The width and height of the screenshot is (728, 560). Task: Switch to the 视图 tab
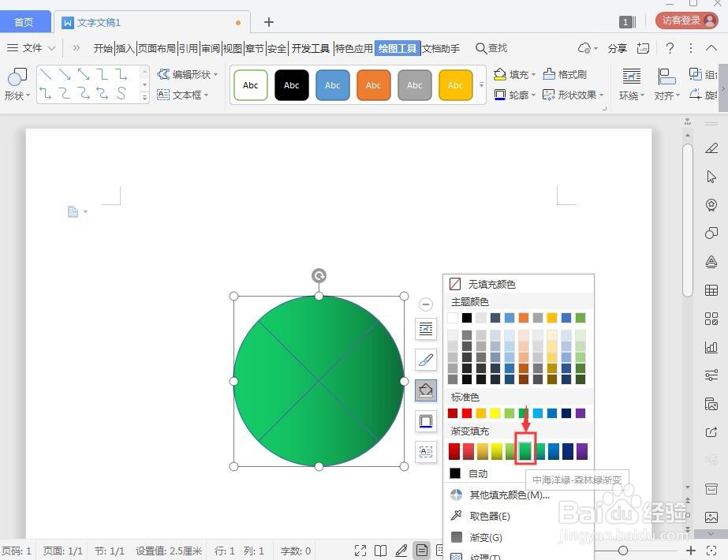(x=233, y=48)
